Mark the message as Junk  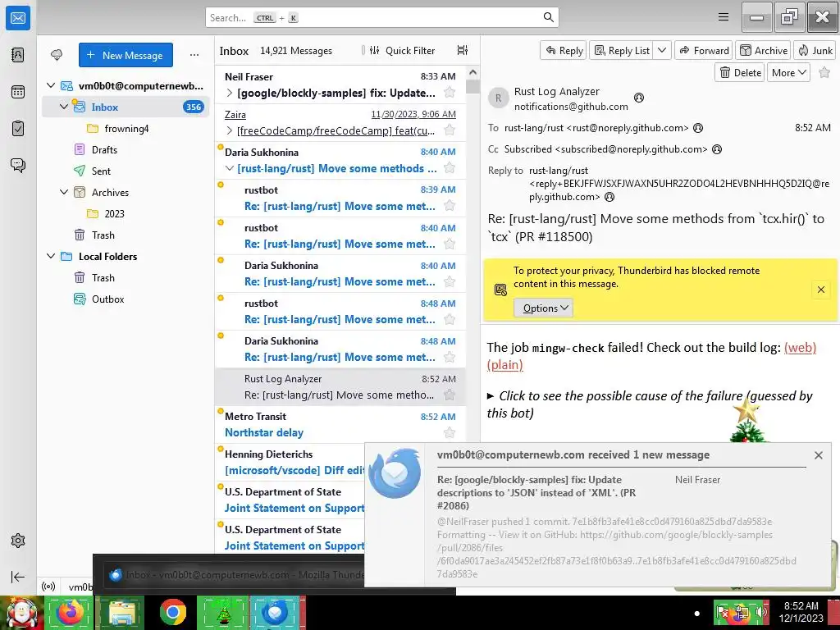coord(815,50)
